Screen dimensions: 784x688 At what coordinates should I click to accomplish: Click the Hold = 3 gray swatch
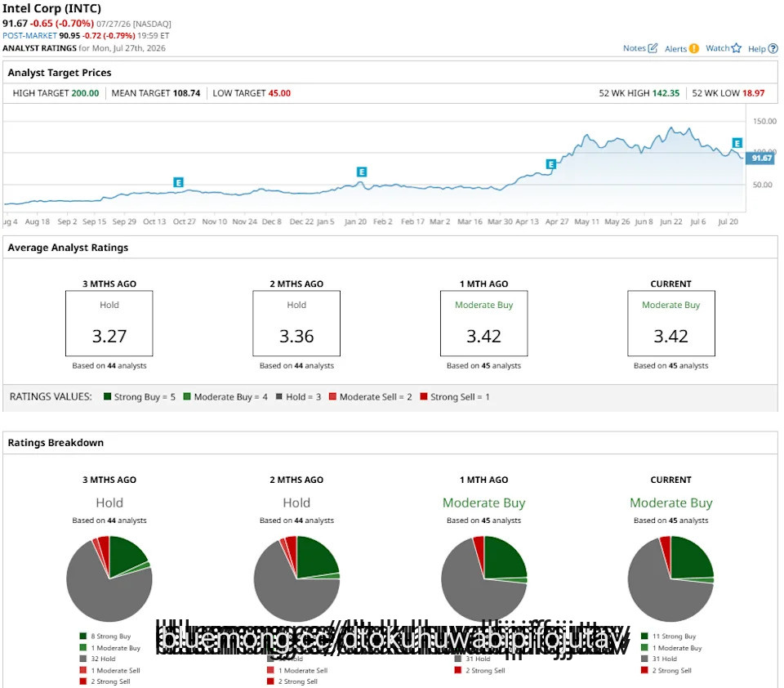click(279, 396)
